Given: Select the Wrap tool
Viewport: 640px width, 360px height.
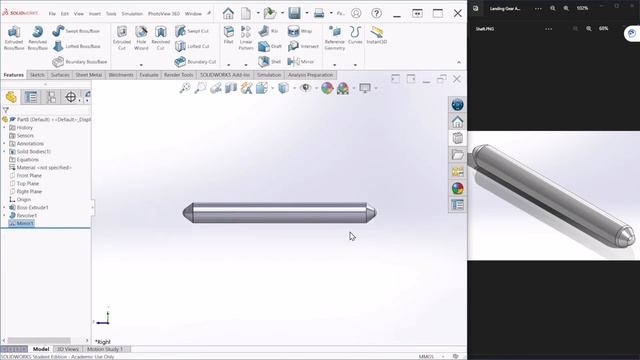Looking at the screenshot, I should pos(300,31).
